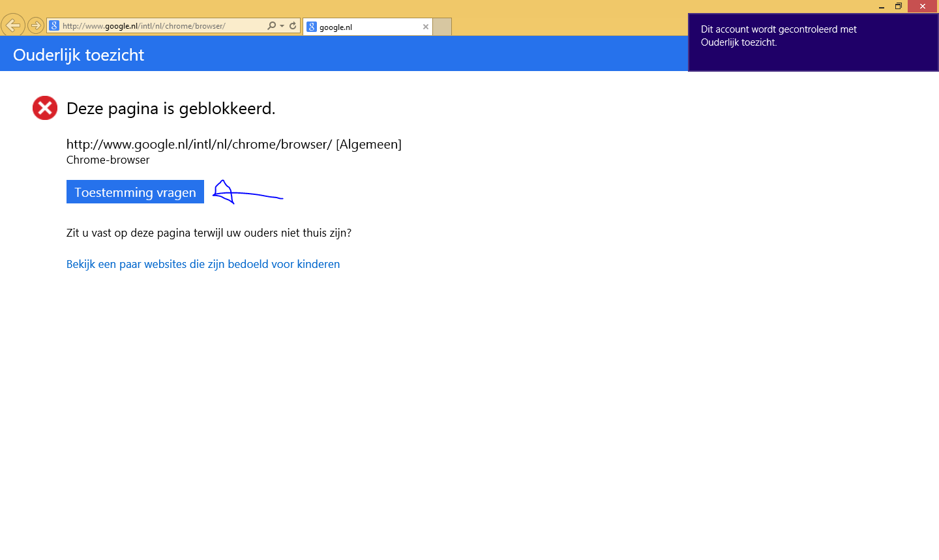Open a new tab button

tap(442, 27)
